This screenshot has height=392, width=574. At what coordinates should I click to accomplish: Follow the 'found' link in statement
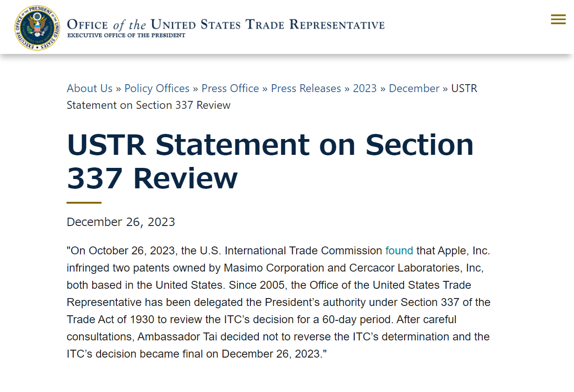pos(399,251)
